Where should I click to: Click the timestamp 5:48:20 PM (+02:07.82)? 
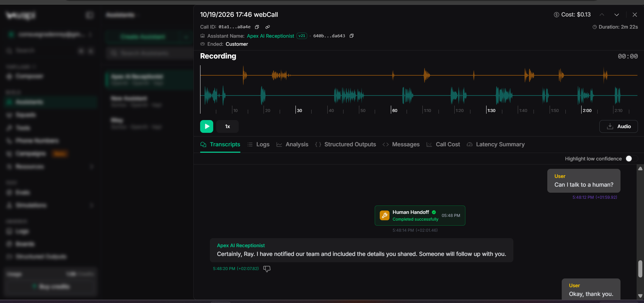click(236, 269)
